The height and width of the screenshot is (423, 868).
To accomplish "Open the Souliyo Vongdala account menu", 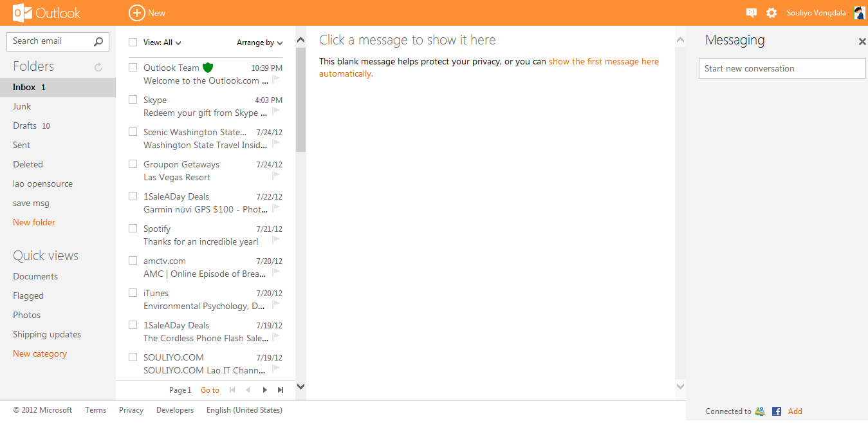I will 816,13.
